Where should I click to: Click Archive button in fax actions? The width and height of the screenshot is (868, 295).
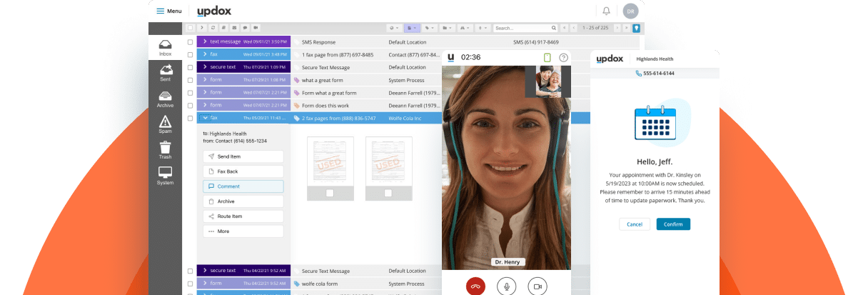tap(243, 201)
